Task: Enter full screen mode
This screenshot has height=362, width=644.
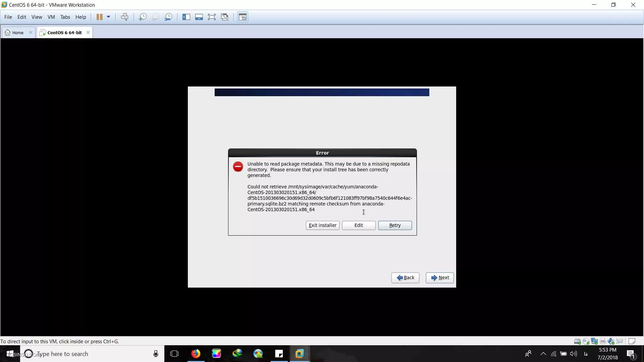Action: (212, 17)
